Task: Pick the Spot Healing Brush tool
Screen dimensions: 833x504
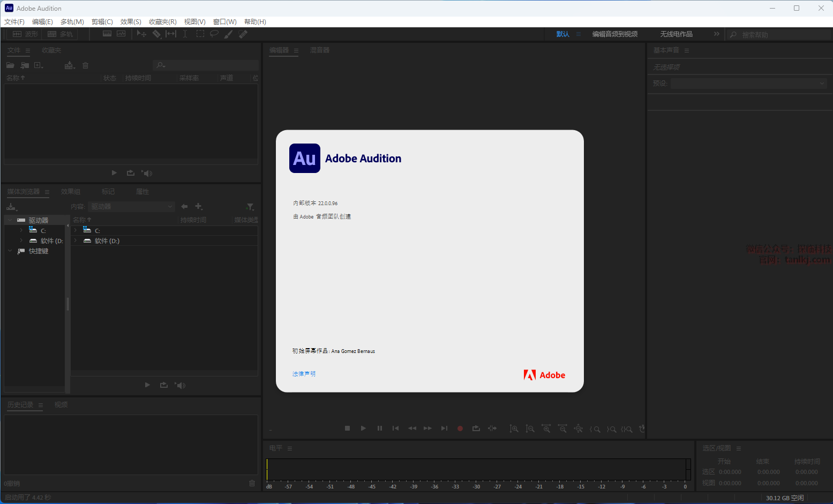Action: (243, 34)
